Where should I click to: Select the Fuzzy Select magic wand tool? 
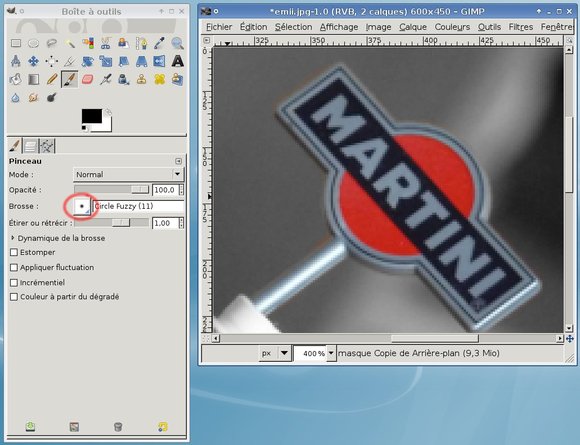pyautogui.click(x=70, y=43)
